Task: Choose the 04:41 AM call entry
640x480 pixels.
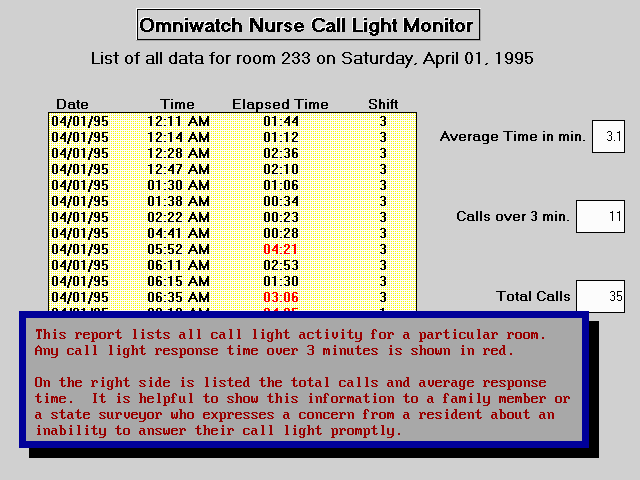Action: (x=232, y=233)
